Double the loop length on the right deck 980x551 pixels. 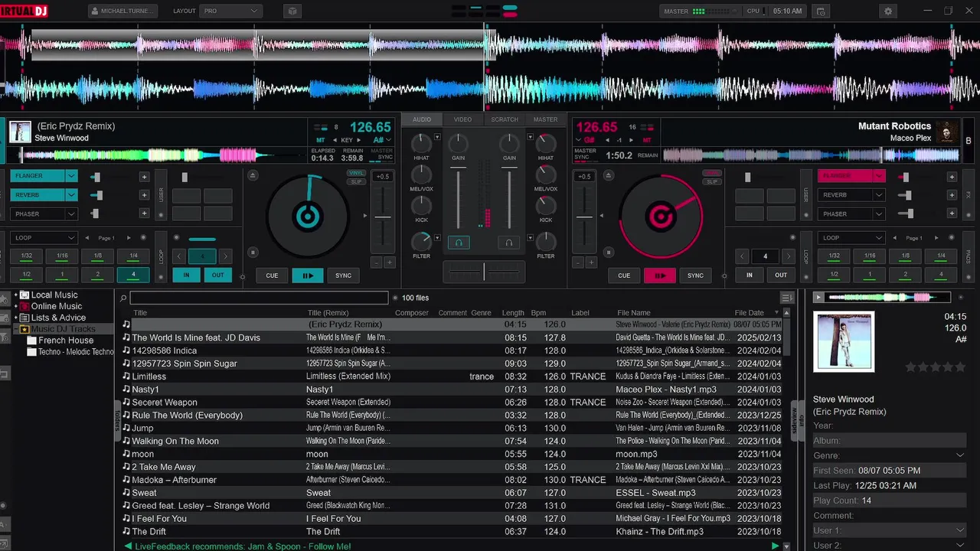pos(788,256)
